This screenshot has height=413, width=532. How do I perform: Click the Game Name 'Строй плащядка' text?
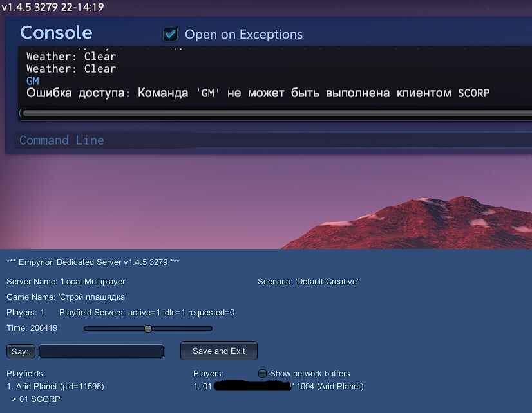66,297
